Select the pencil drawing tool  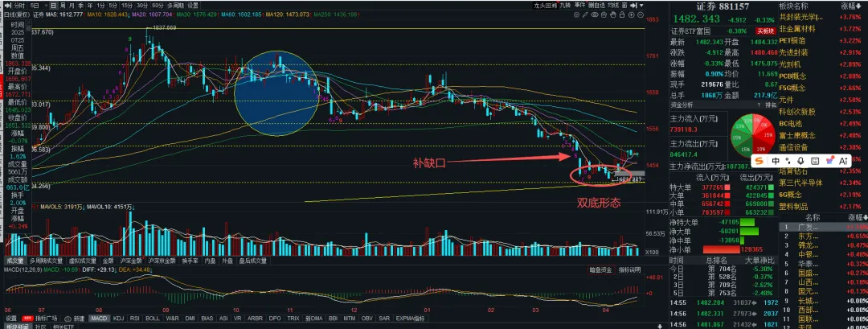pos(585,15)
